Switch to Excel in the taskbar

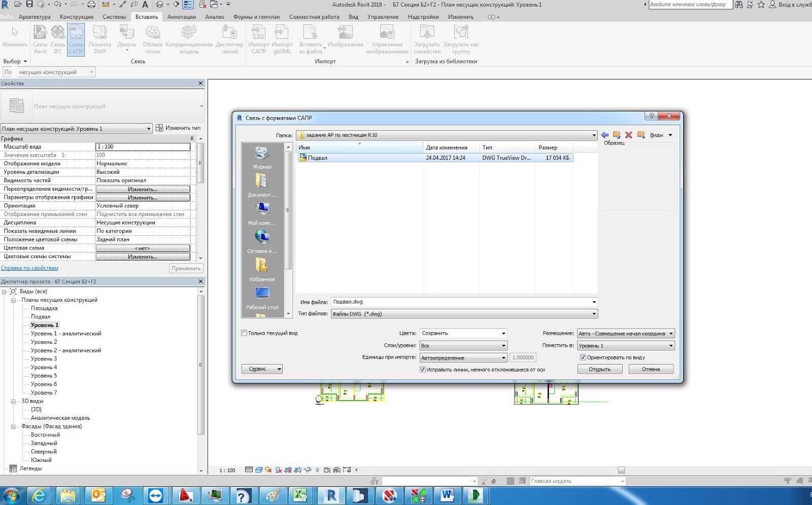coord(300,495)
